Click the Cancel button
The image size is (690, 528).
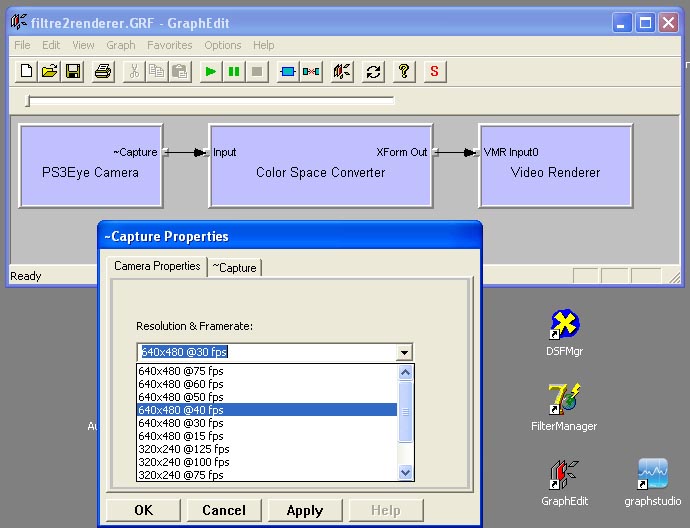224,510
